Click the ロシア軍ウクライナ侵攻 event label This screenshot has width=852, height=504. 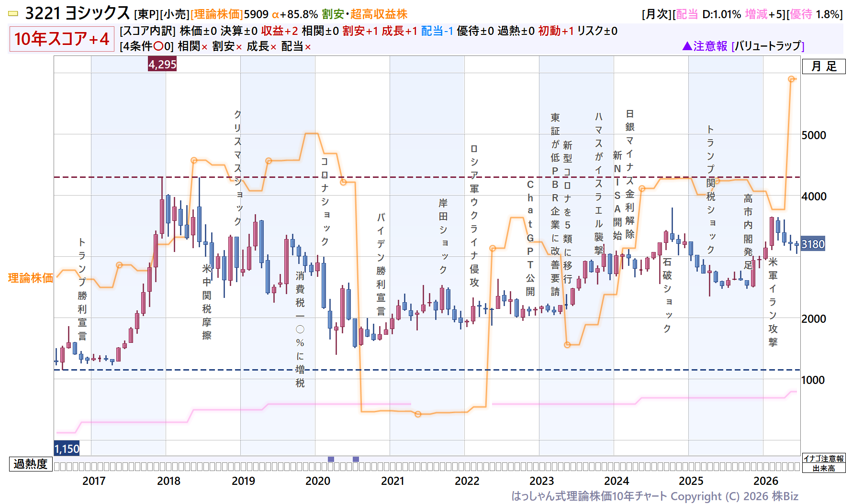pyautogui.click(x=474, y=216)
